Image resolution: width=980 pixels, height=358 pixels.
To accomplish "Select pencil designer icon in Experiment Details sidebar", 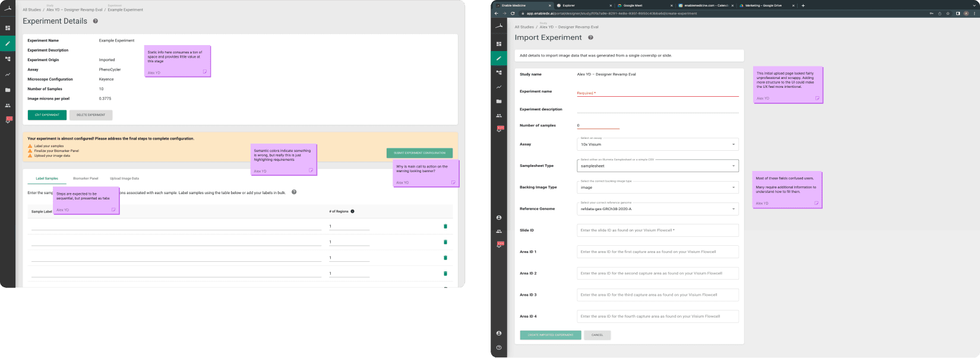I will [8, 43].
